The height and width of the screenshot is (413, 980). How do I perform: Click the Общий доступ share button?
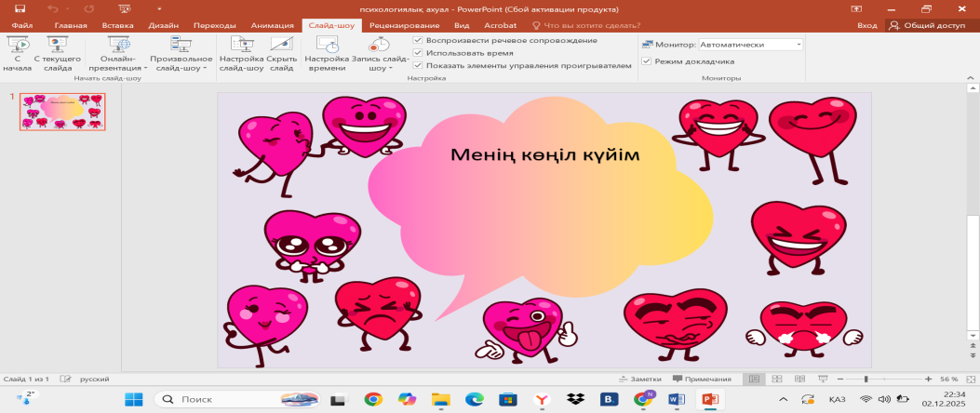(930, 26)
